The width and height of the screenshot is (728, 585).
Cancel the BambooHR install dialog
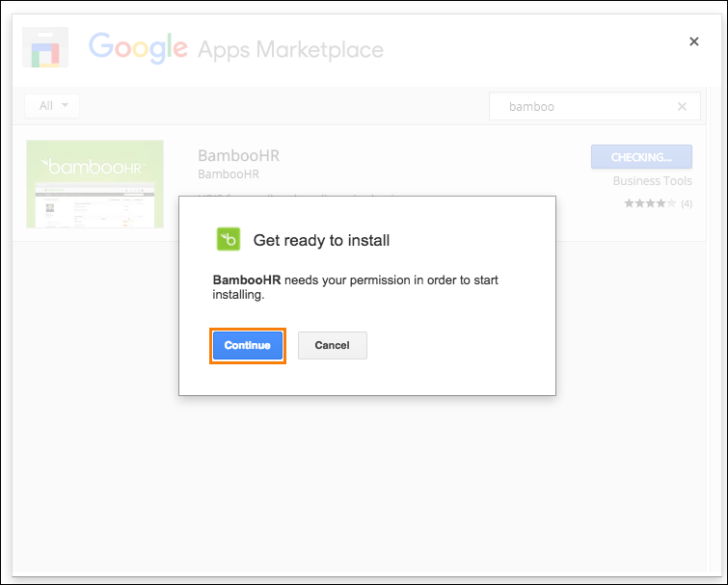[333, 346]
